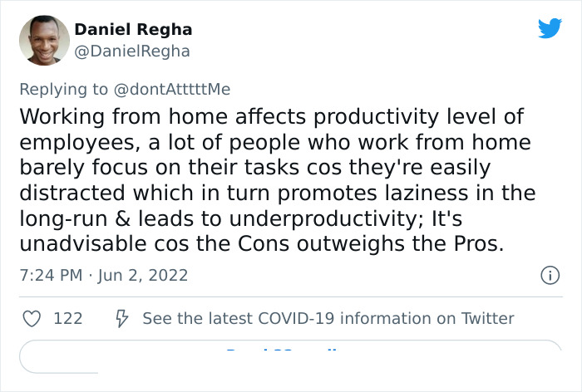This screenshot has height=392, width=582.
Task: Click the tweet's first line about productivity
Action: point(272,115)
